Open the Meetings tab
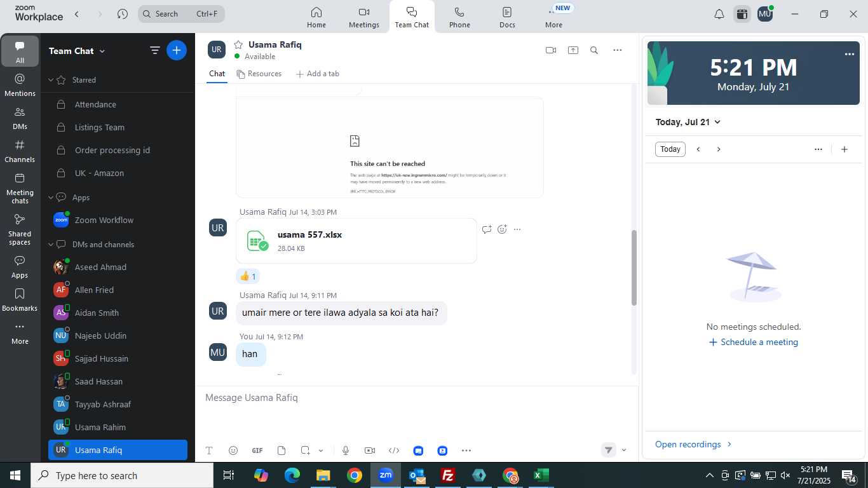This screenshot has width=868, height=488. click(x=364, y=17)
